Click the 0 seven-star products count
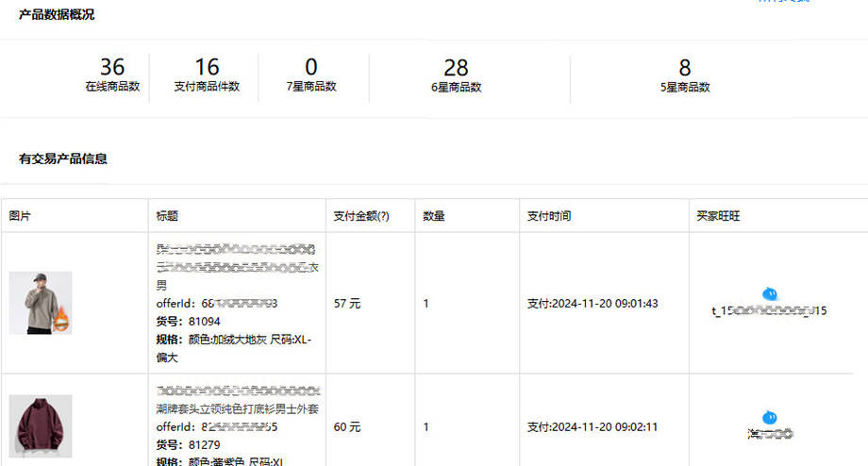868x466 pixels. tap(311, 68)
